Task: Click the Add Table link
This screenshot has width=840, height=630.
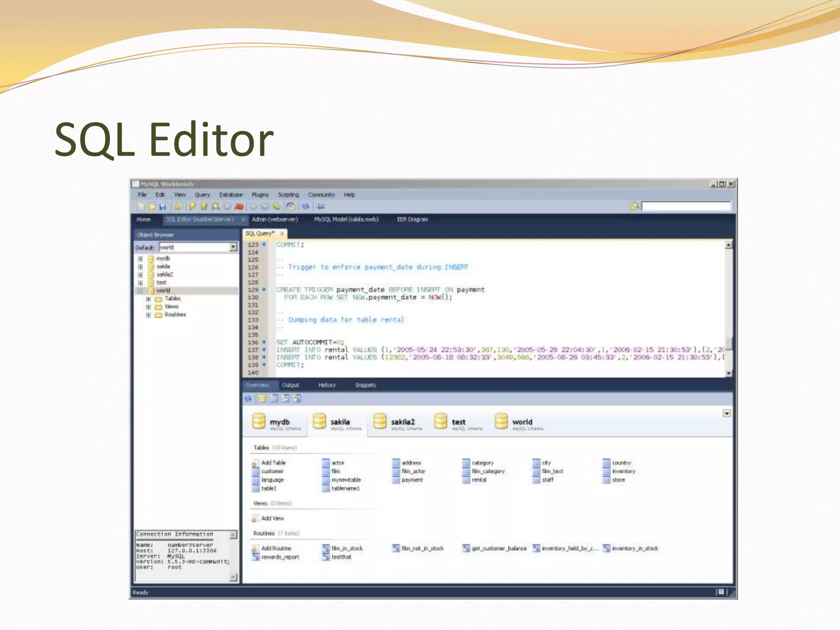Action: (273, 463)
